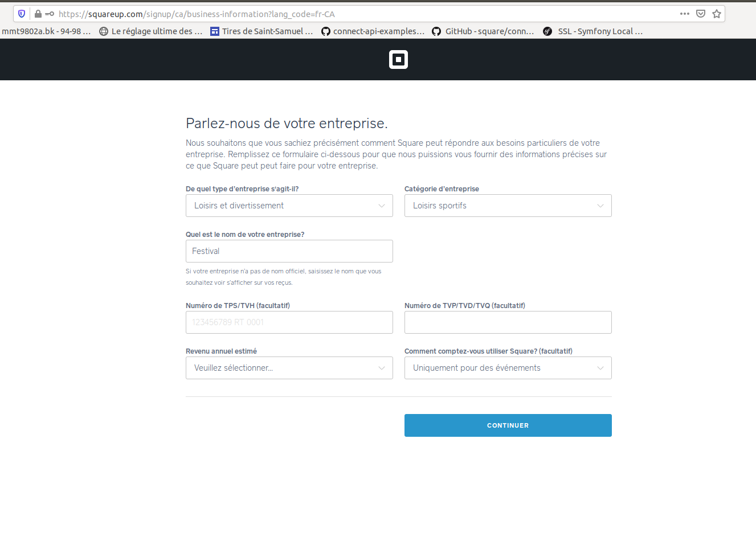Open page actions three-dot menu
This screenshot has height=541, width=756.
685,14
